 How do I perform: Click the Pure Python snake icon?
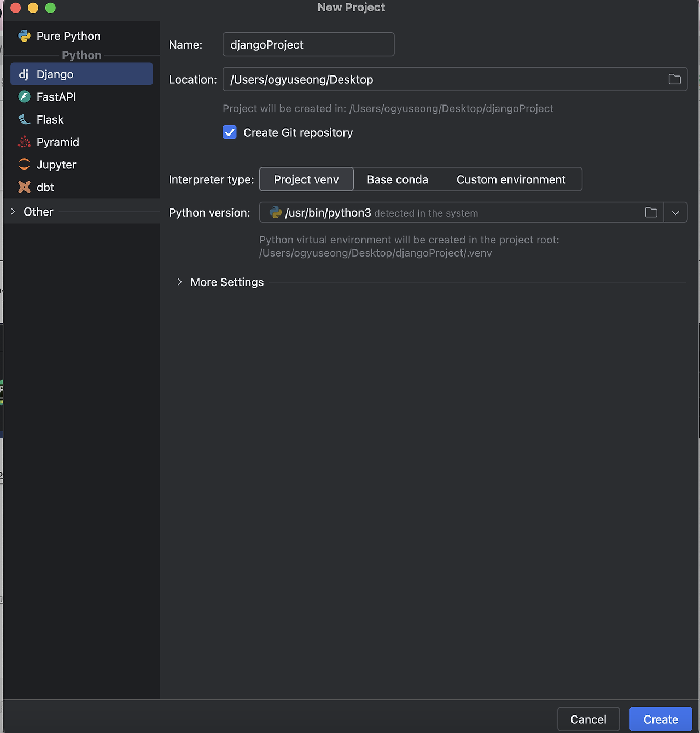tap(24, 36)
